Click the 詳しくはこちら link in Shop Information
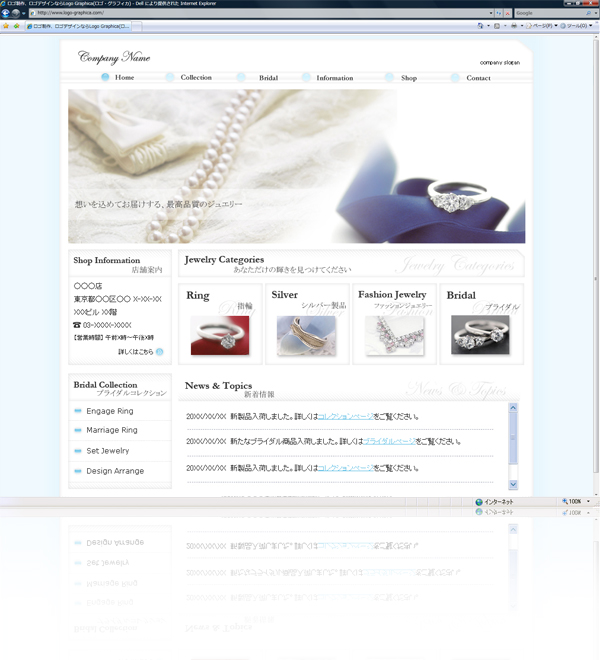This screenshot has width=600, height=660. (136, 351)
